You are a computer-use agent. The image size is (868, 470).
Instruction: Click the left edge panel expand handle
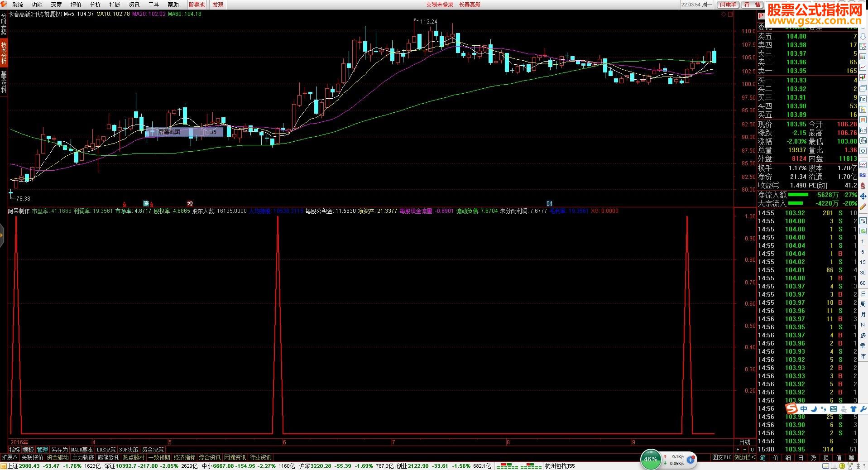(x=2, y=235)
